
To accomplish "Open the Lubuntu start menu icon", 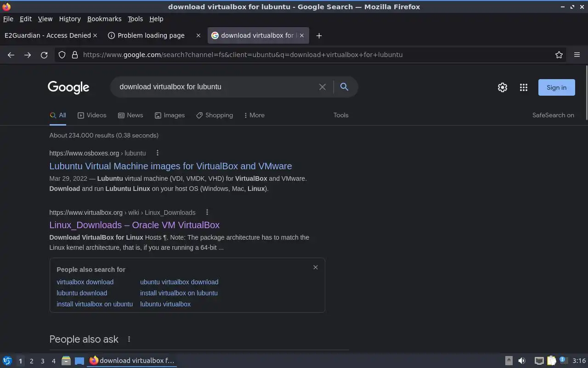I will tap(7, 361).
